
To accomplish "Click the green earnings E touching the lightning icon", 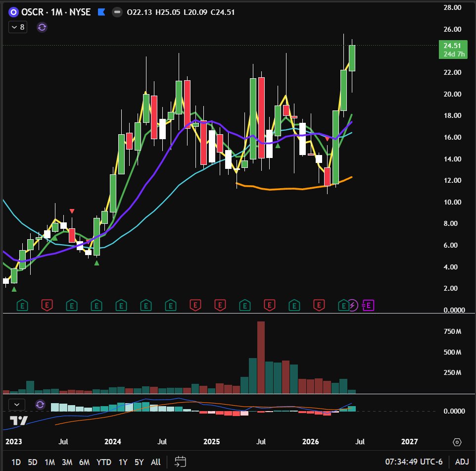I will click(343, 306).
